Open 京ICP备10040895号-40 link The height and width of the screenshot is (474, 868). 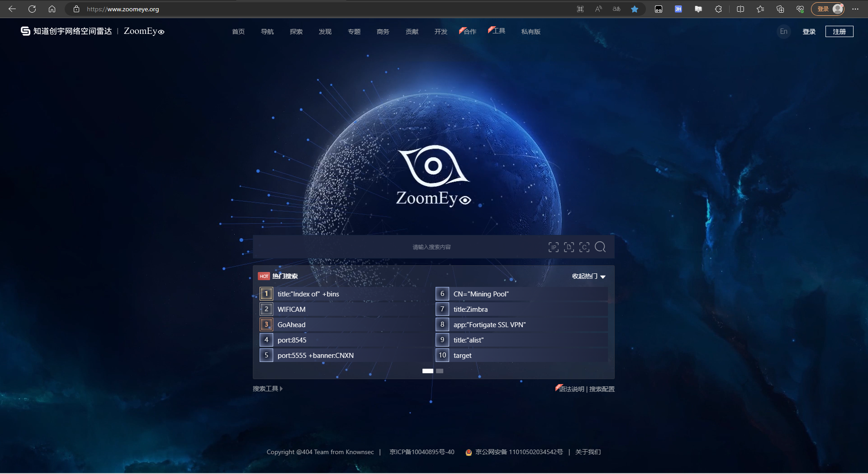422,452
